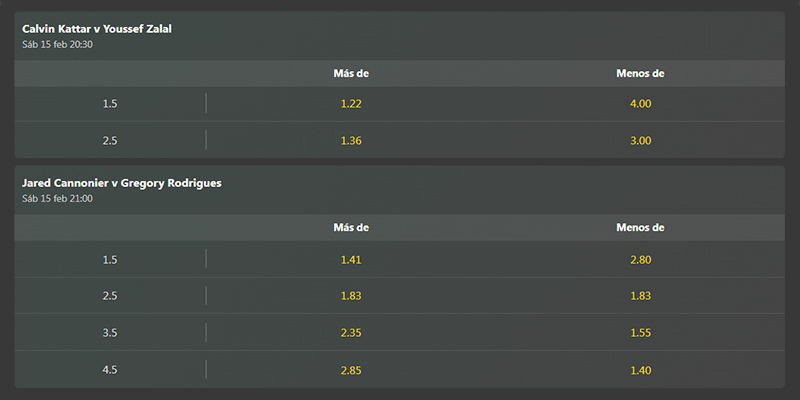Image resolution: width=800 pixels, height=400 pixels.
Task: Select Más de 2.5 at 1.83 for Cannonier v Rodrigues
Action: click(351, 296)
